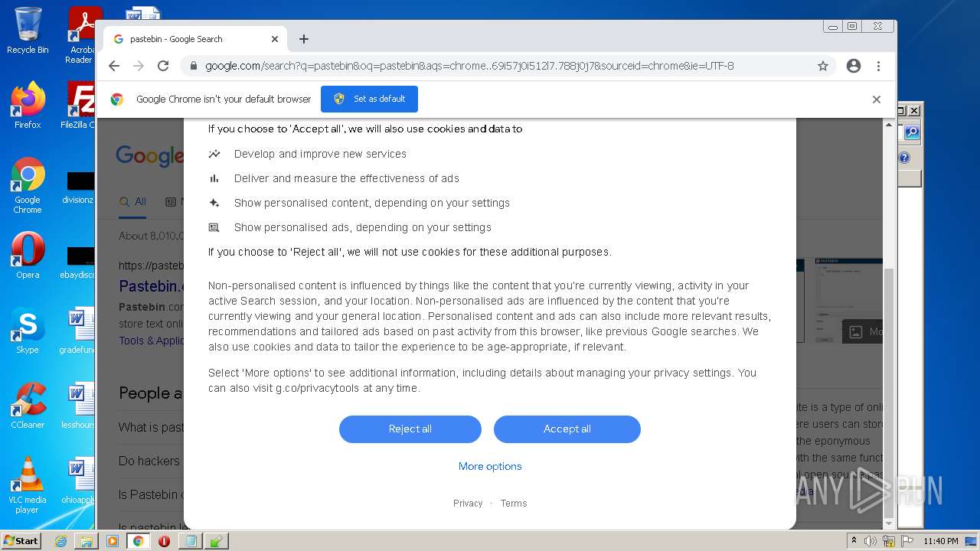The image size is (980, 551).
Task: Click the Chrome back arrow
Action: tap(114, 66)
